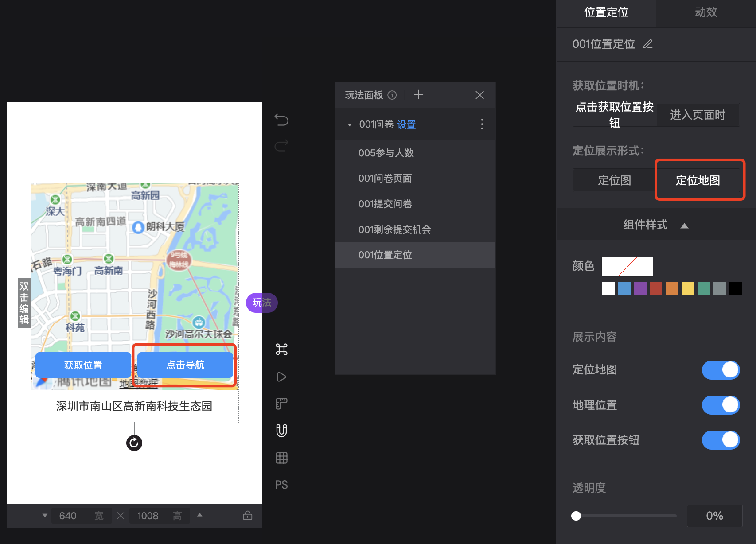This screenshot has width=756, height=544.
Task: Pick the red color swatch
Action: [x=656, y=288]
